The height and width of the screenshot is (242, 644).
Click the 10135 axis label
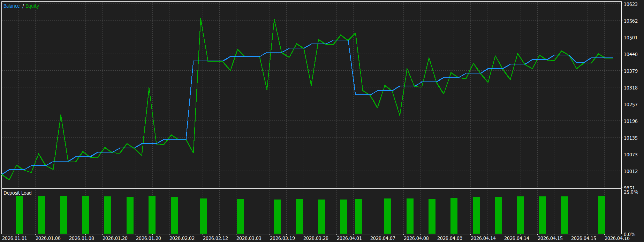pos(631,138)
